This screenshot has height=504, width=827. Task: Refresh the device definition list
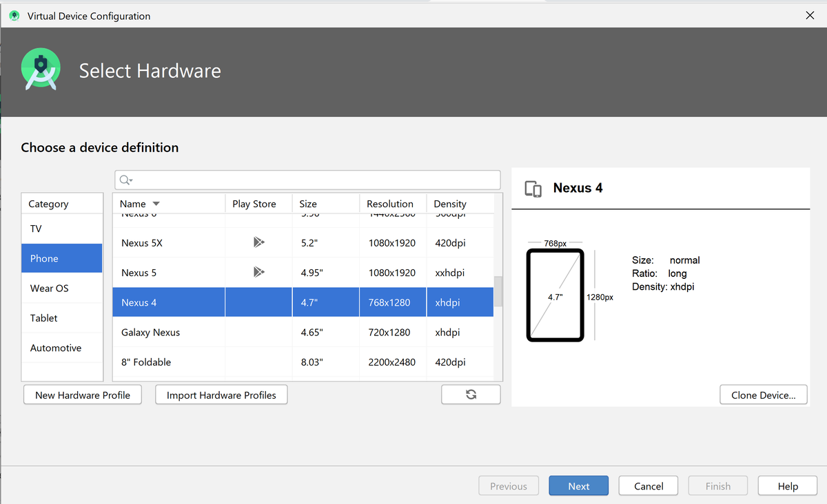point(471,394)
